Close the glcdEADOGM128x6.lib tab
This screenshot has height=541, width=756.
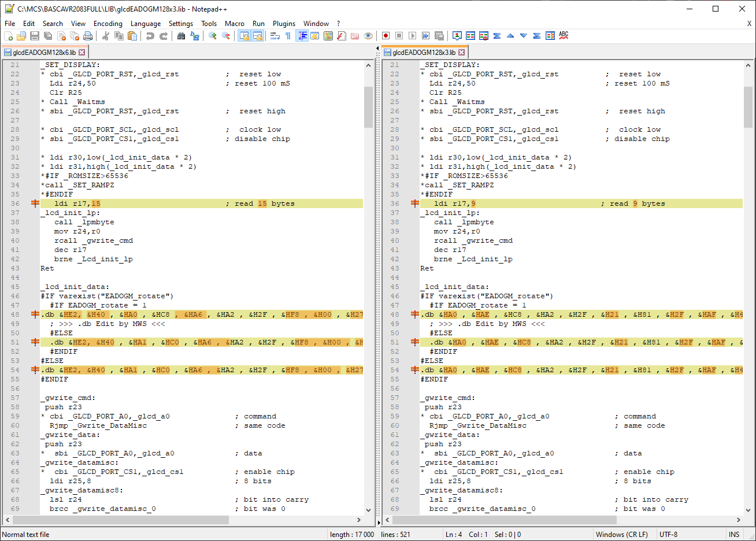82,53
